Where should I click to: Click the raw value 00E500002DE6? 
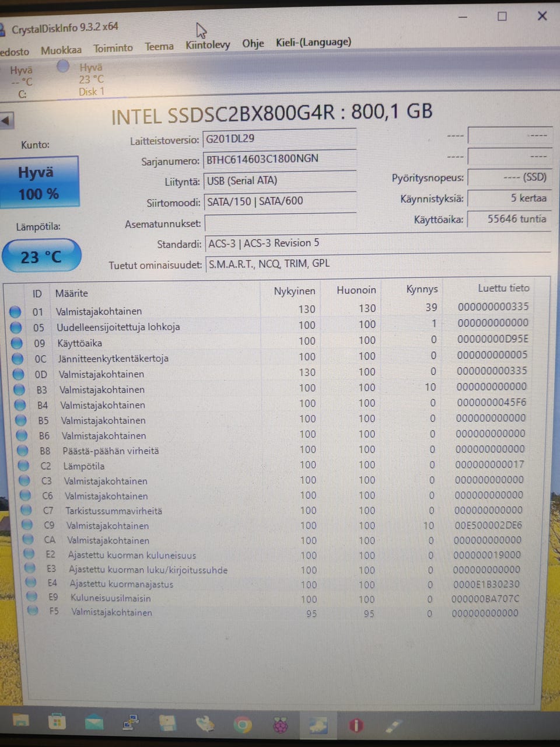[x=488, y=525]
